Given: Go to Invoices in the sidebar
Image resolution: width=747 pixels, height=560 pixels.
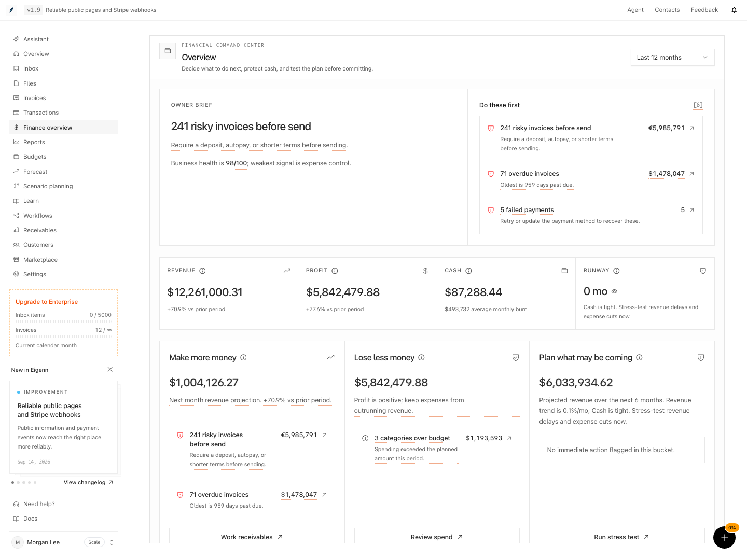Looking at the screenshot, I should [x=63, y=98].
